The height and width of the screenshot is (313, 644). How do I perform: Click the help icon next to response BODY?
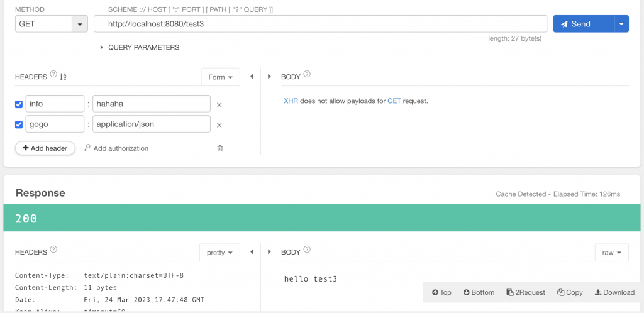coord(307,250)
